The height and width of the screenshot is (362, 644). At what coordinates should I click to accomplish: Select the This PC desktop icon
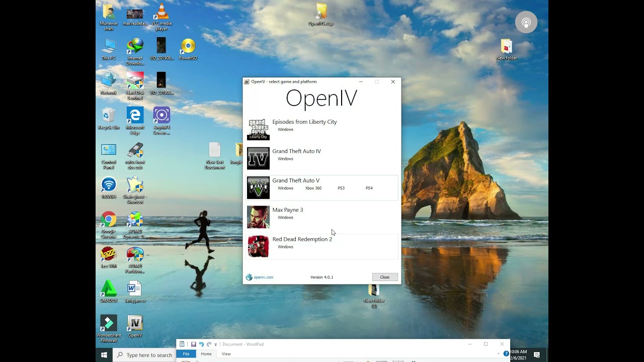(x=109, y=49)
